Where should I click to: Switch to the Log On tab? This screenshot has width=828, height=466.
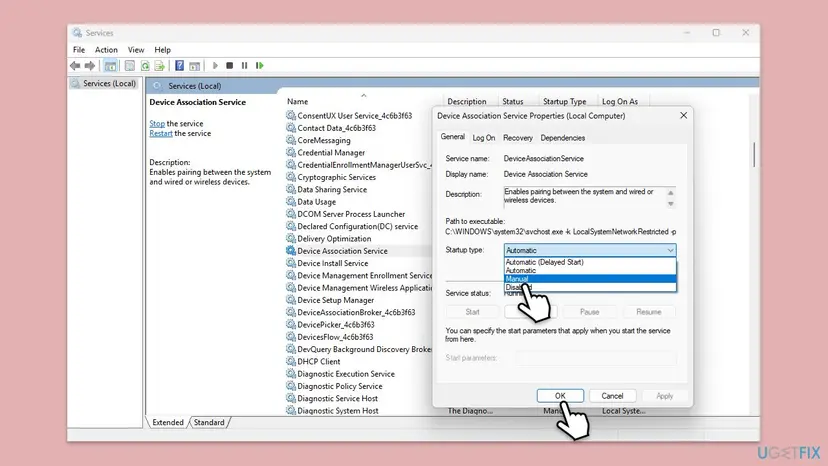484,138
